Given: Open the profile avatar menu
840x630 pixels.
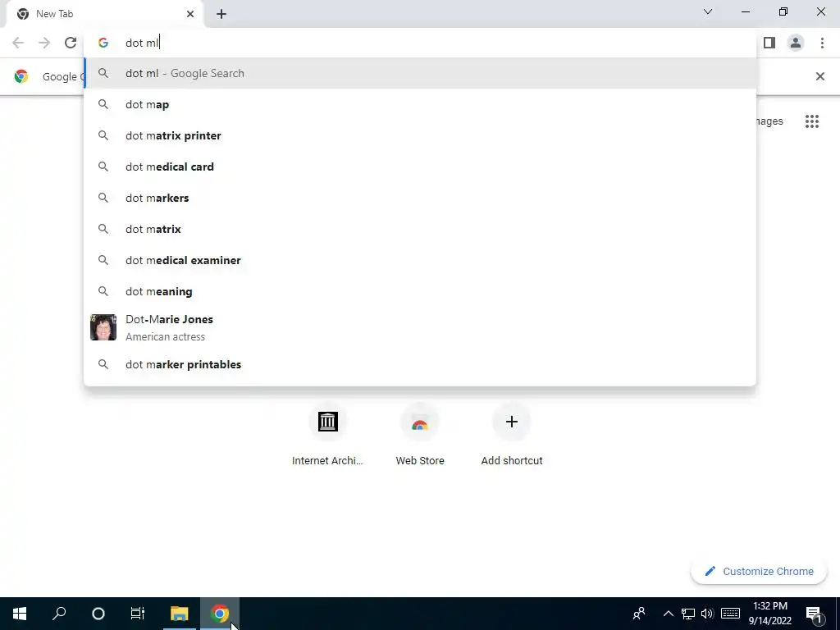Looking at the screenshot, I should click(796, 43).
